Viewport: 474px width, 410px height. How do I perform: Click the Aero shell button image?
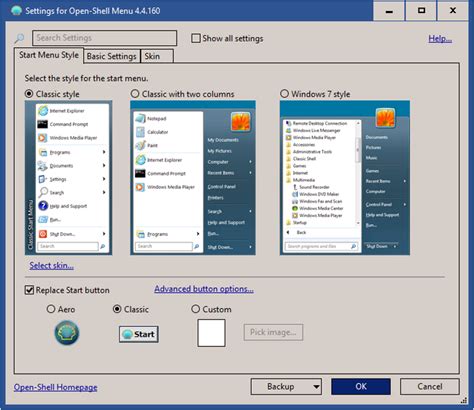coord(67,333)
